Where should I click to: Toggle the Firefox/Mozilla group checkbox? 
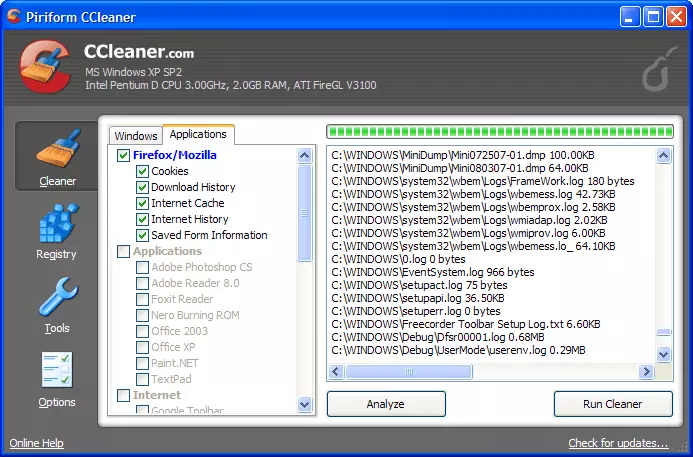[124, 155]
